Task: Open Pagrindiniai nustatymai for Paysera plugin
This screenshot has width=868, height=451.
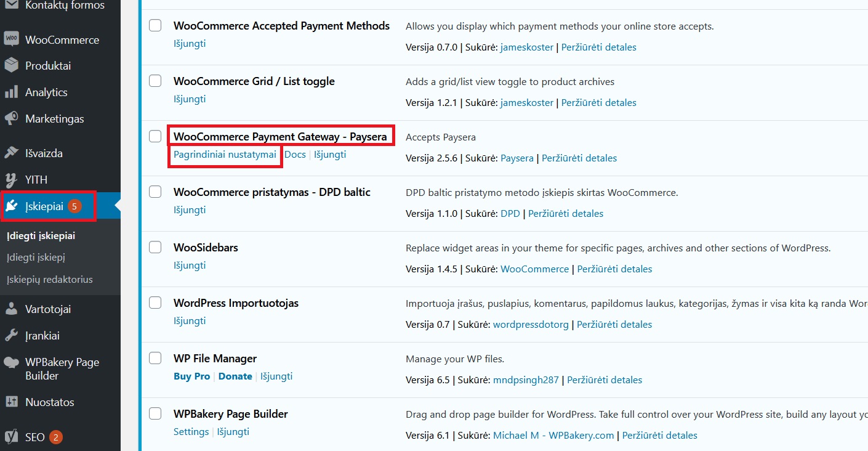Action: [x=225, y=155]
